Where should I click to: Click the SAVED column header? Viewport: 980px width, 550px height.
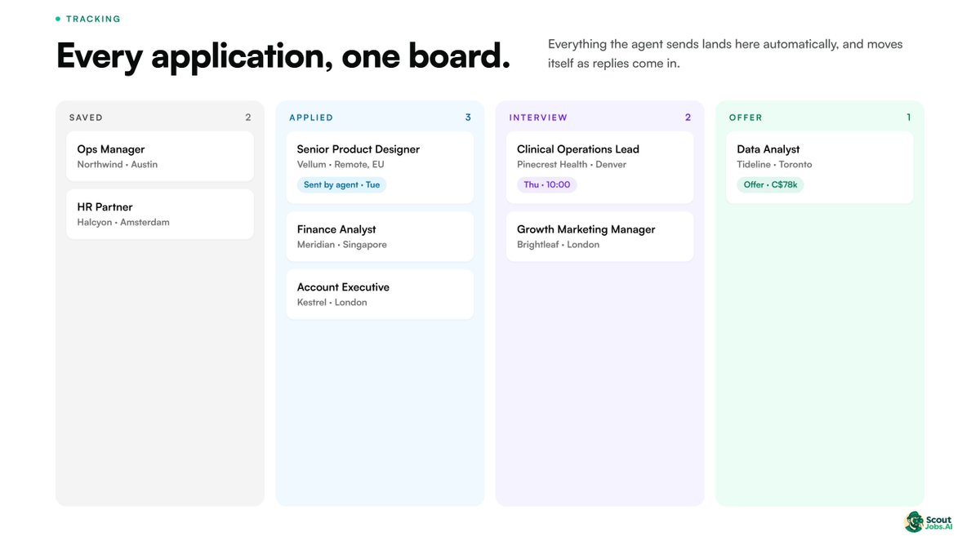86,118
